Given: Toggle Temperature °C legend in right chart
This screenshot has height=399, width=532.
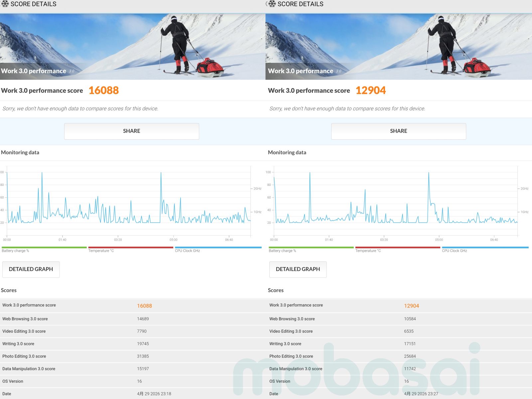Looking at the screenshot, I should pyautogui.click(x=397, y=249).
